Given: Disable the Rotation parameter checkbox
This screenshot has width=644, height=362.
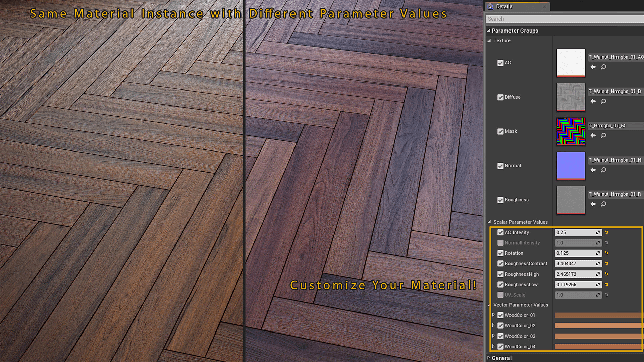Looking at the screenshot, I should pos(500,253).
